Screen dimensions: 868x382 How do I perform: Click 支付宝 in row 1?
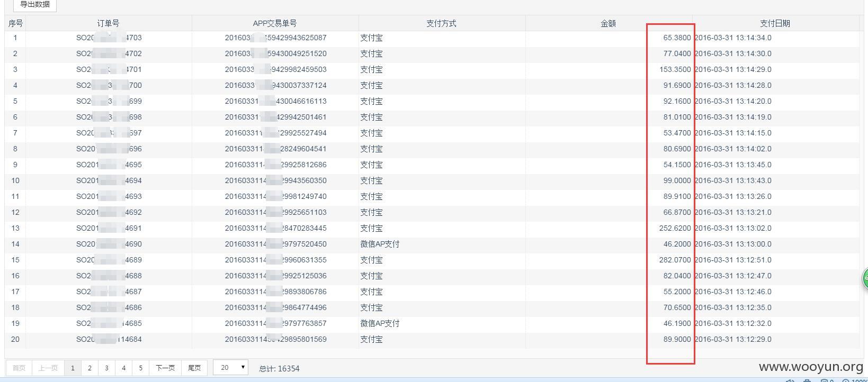pyautogui.click(x=371, y=38)
